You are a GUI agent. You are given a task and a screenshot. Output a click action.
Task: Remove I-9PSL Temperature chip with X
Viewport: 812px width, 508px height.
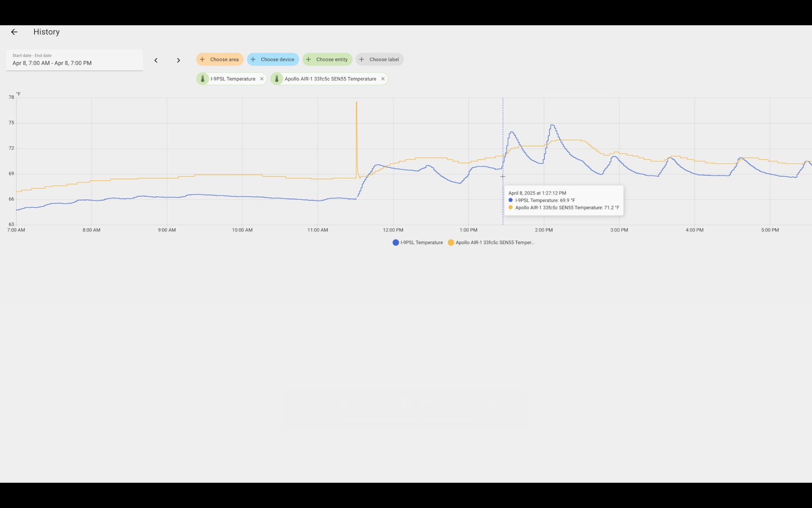click(x=262, y=79)
